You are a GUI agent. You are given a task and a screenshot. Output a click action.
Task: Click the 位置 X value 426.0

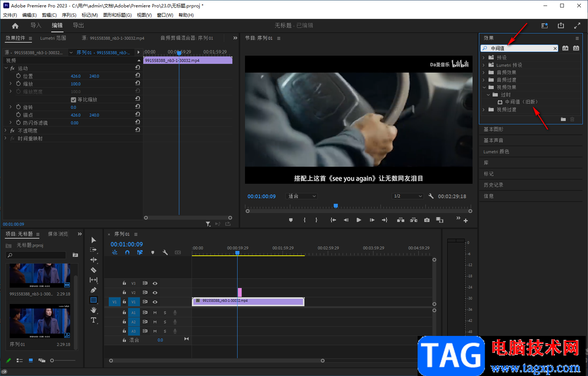coord(76,76)
